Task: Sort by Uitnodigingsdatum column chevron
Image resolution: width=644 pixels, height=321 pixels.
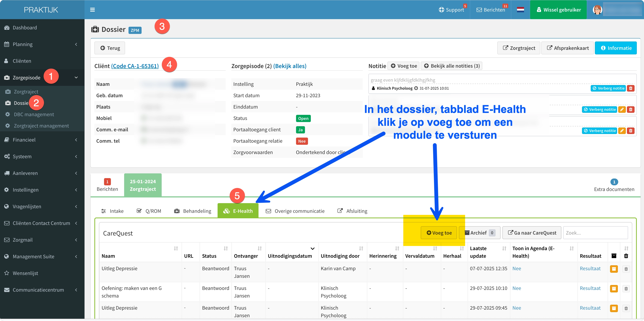Action: coord(313,248)
